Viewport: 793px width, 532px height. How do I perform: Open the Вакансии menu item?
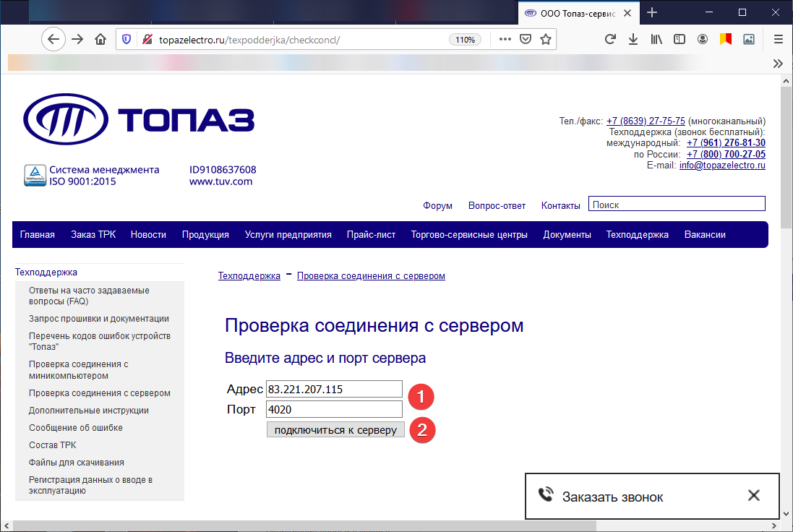coord(705,235)
